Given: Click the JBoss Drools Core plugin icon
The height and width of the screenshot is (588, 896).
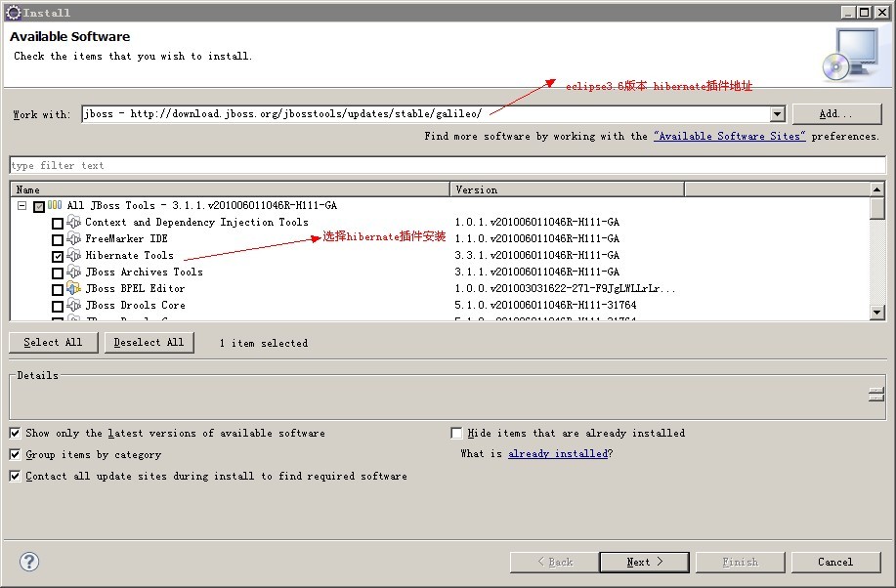Looking at the screenshot, I should point(73,305).
